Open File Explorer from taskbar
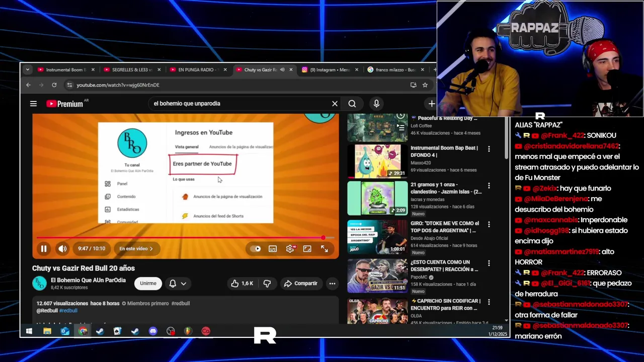The width and height of the screenshot is (644, 362). [x=47, y=331]
